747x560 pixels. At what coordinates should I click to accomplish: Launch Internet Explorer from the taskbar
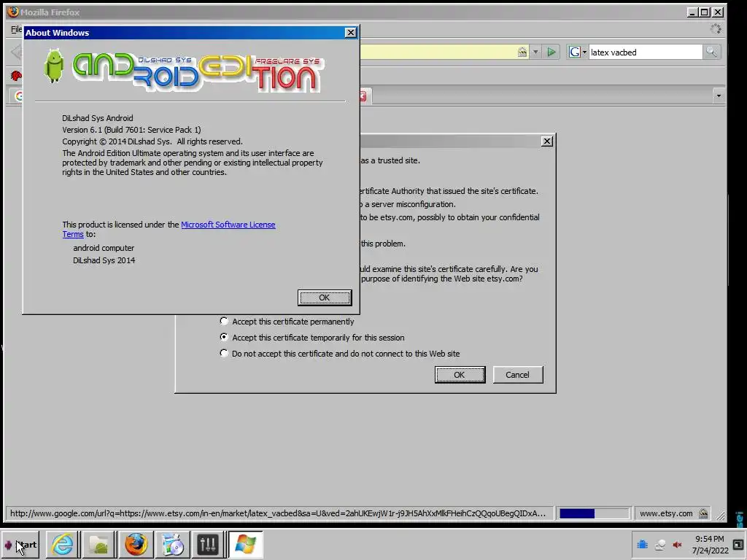coord(63,544)
